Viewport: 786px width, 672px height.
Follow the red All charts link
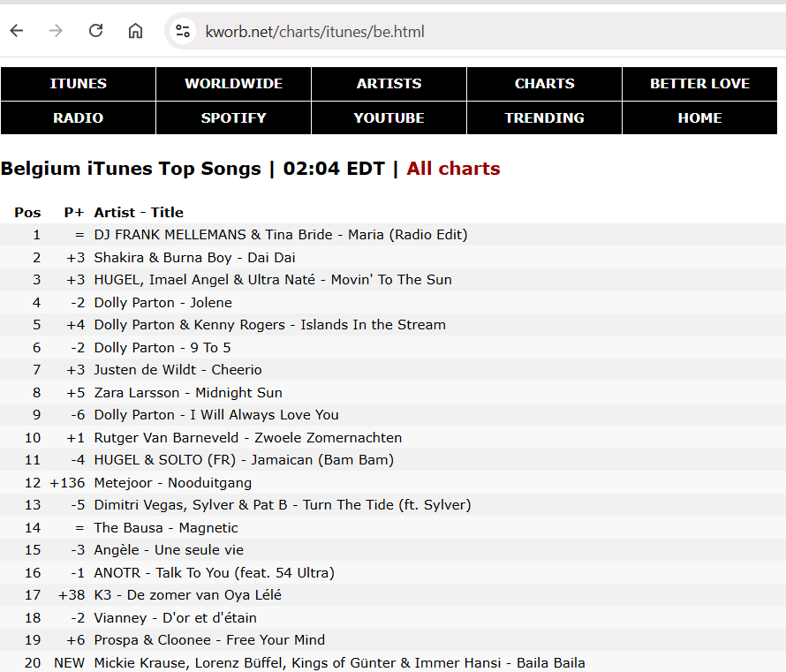click(x=453, y=169)
